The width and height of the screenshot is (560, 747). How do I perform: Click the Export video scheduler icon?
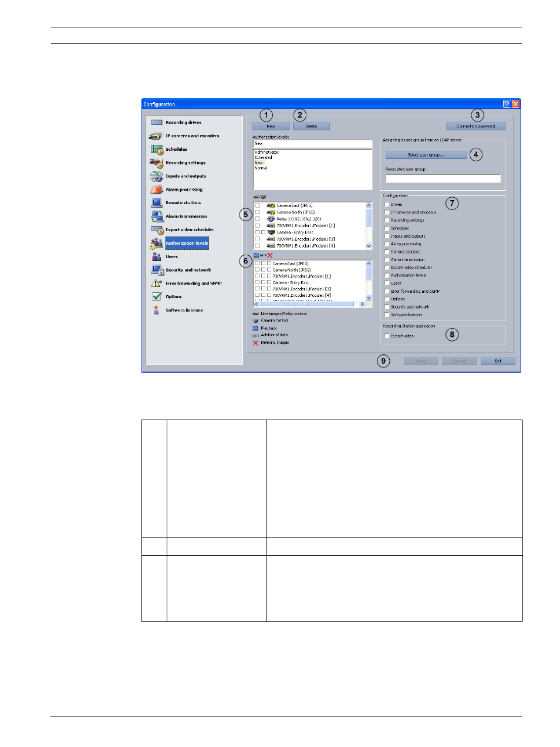pos(156,230)
